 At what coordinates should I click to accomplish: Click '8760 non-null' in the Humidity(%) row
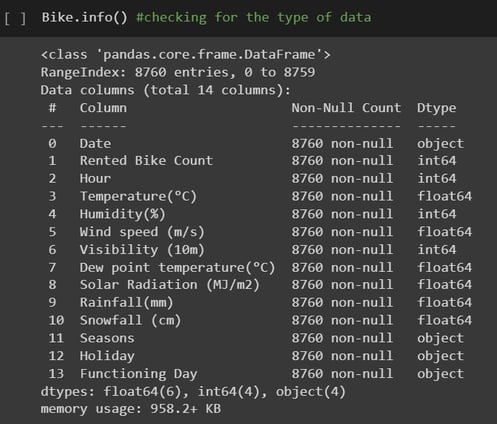coord(342,214)
